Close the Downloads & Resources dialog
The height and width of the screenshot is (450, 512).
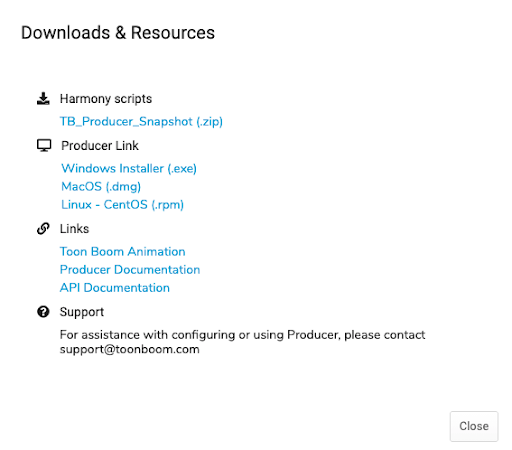(x=474, y=426)
